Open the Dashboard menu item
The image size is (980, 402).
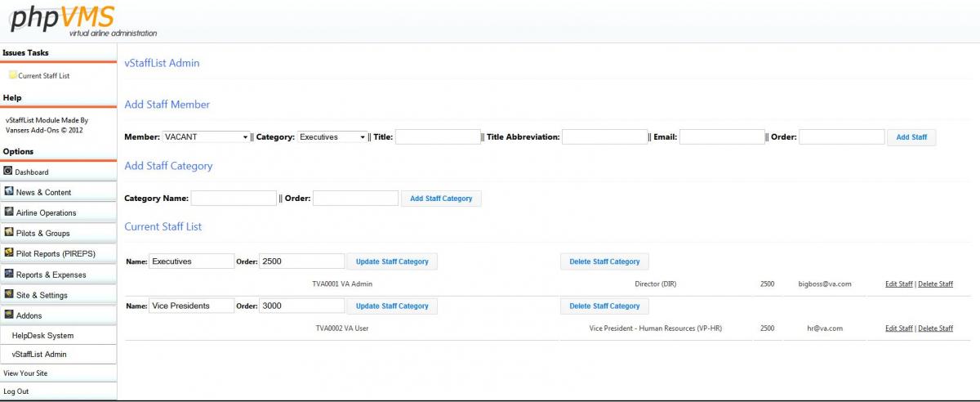(58, 172)
